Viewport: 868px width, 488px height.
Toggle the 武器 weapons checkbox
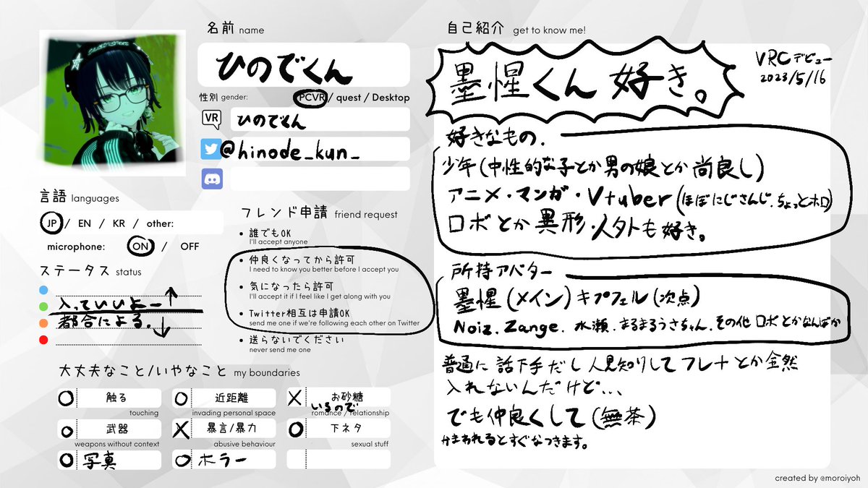[x=67, y=429]
